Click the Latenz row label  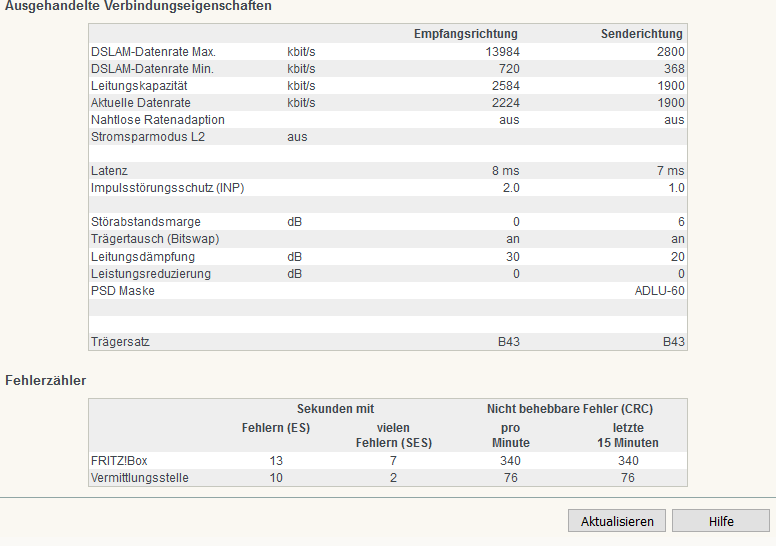[109, 171]
